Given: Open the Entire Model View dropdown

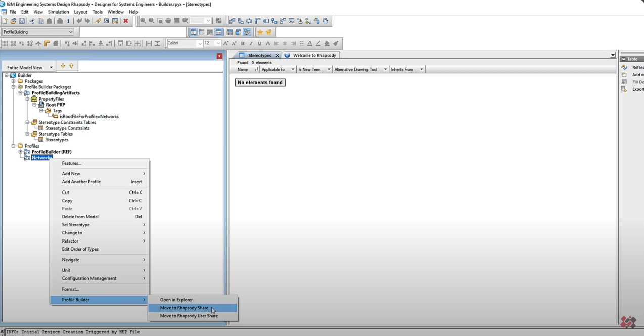Looking at the screenshot, I should pos(51,67).
